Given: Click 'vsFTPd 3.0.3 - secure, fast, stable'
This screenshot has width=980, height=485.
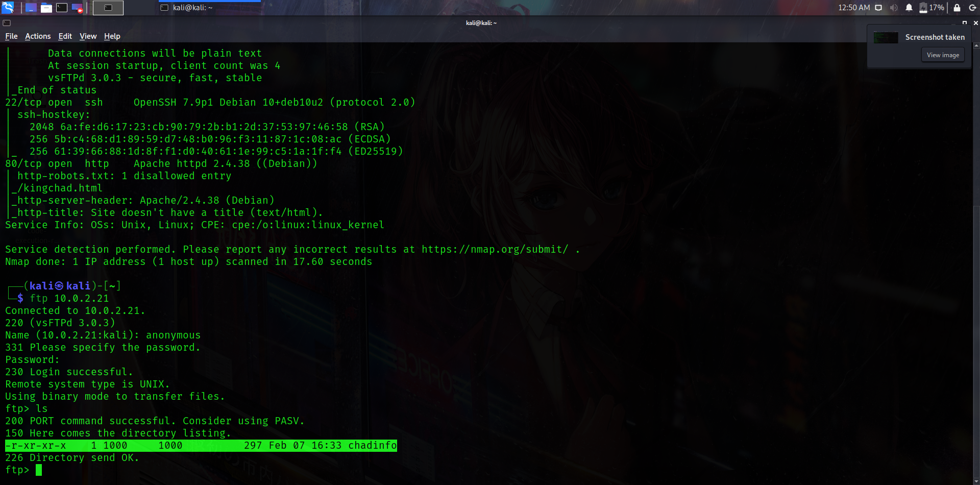Looking at the screenshot, I should 155,78.
